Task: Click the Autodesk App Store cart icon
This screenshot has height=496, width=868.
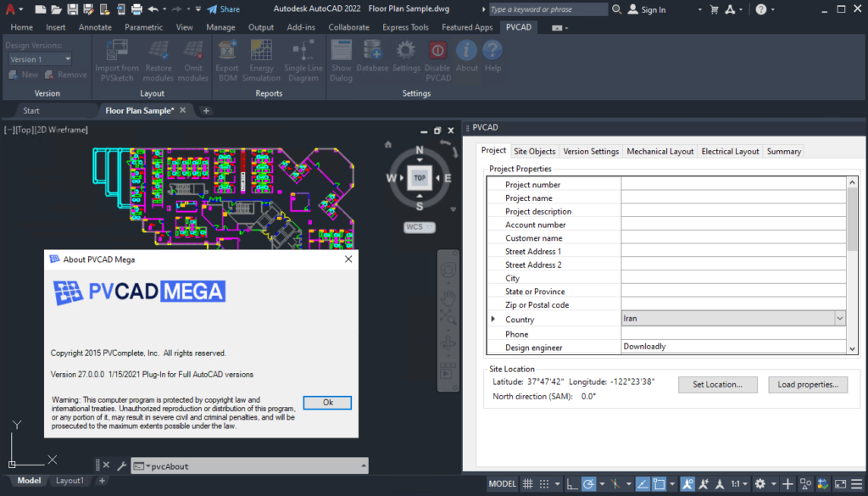Action: pyautogui.click(x=714, y=9)
